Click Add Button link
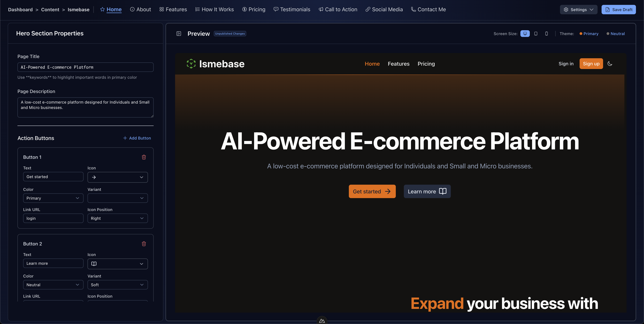Viewport: 644px width, 324px height. [137, 138]
